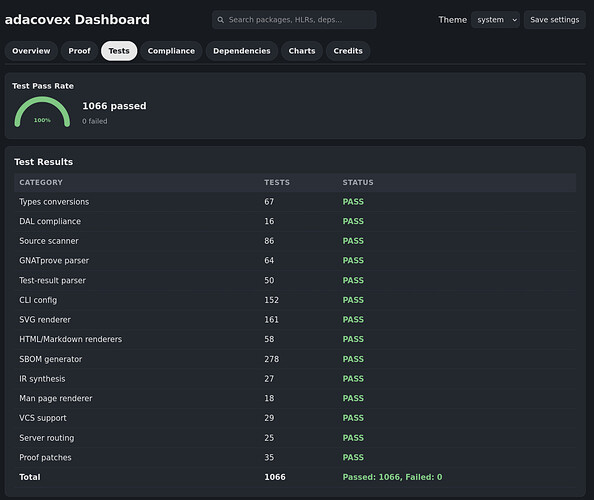Viewport: 594px width, 500px height.
Task: Click test count 64 for GNATprove parser
Action: pos(269,261)
